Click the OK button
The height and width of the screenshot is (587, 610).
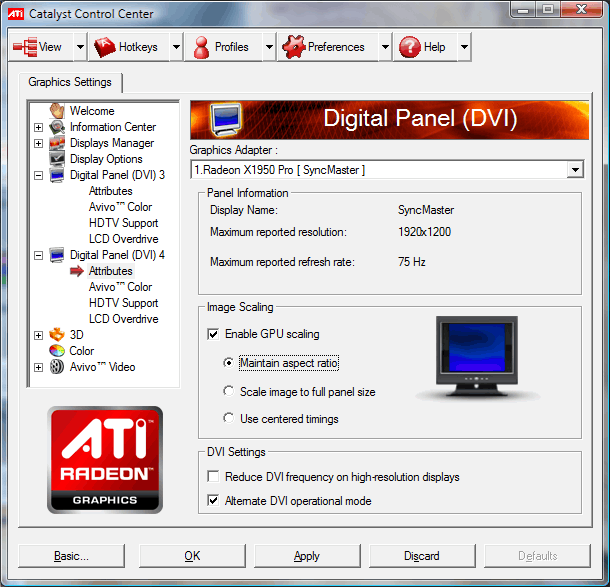[x=192, y=556]
